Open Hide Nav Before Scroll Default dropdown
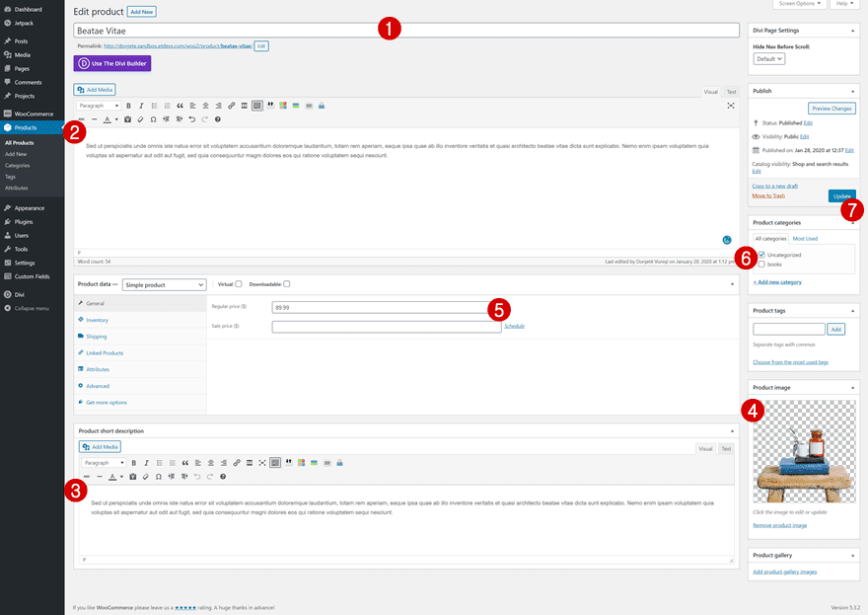868x615 pixels. pos(769,58)
